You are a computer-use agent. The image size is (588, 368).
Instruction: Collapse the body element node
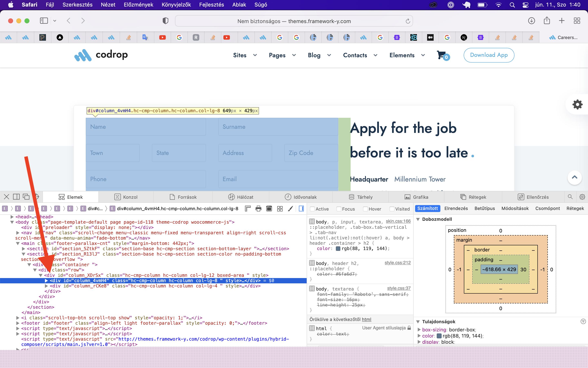coord(12,222)
